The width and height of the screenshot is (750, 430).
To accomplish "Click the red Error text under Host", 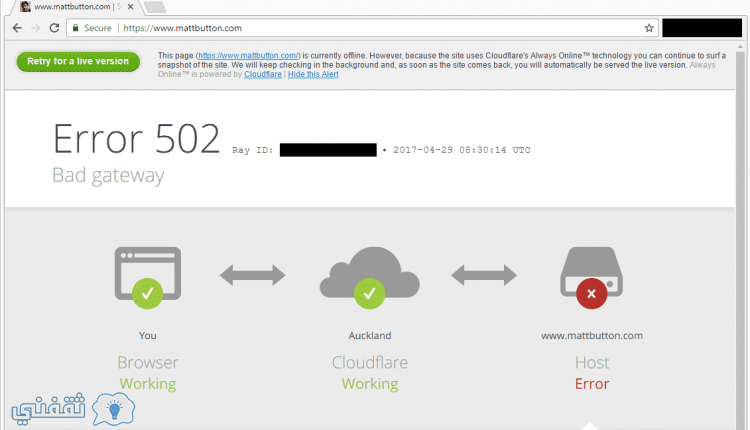I will pyautogui.click(x=592, y=384).
